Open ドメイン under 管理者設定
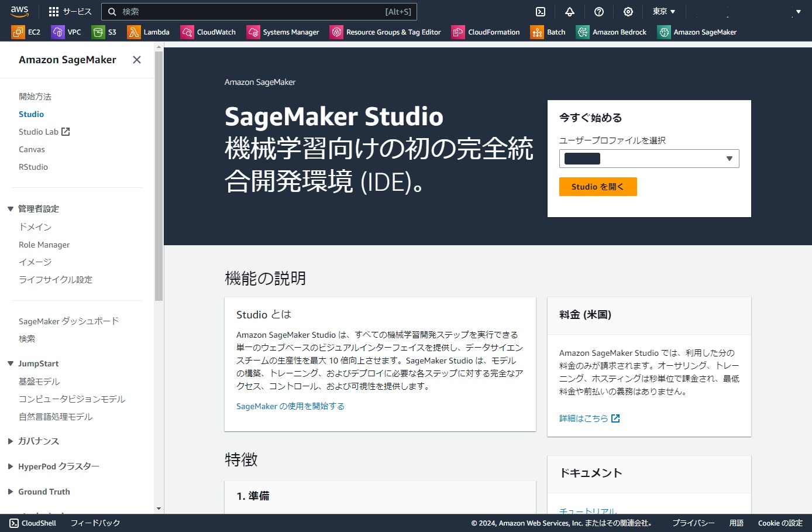The width and height of the screenshot is (812, 532). tap(35, 227)
